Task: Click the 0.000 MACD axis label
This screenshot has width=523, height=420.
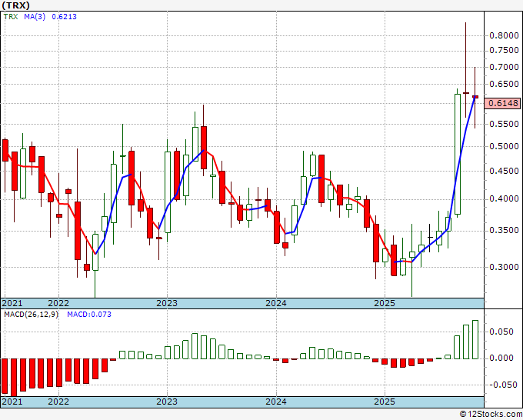Action: pyautogui.click(x=501, y=358)
